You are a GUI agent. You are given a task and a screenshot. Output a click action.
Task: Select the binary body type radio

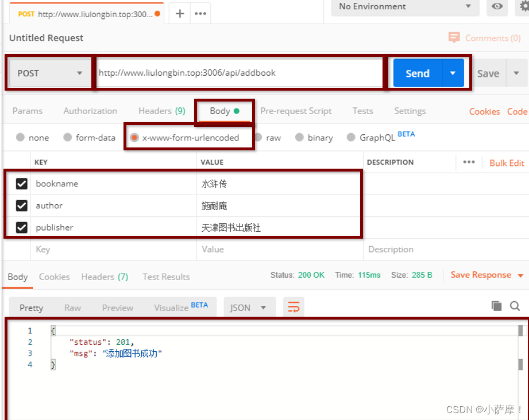(299, 137)
